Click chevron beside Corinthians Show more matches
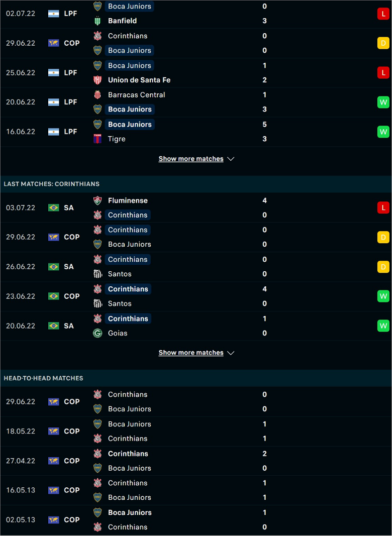This screenshot has width=392, height=536. pos(231,353)
